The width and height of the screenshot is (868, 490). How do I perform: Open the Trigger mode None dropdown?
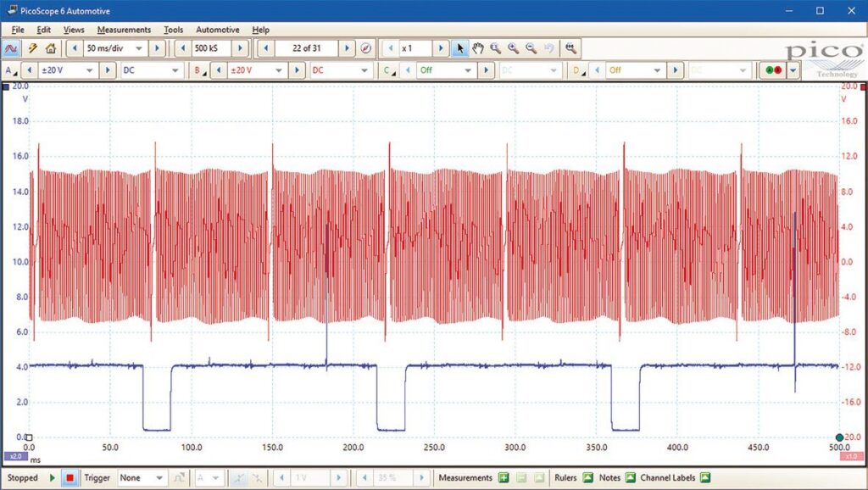click(140, 477)
